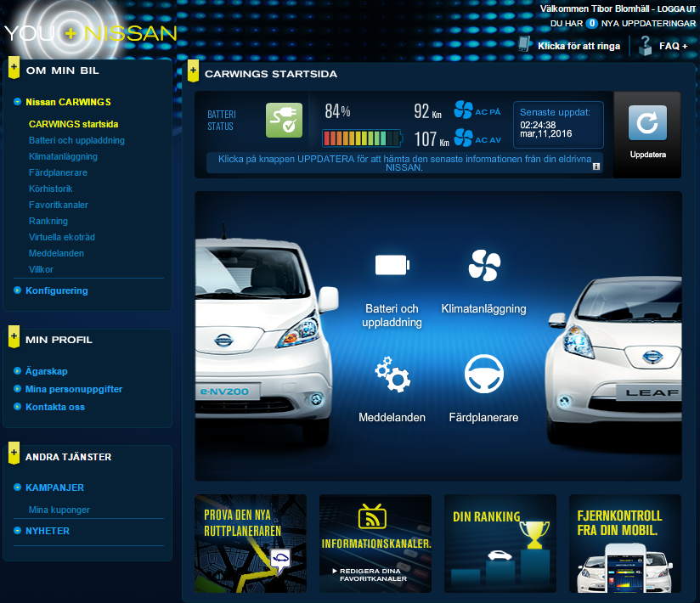
Task: Click the trophy icon in Din Ranking tile
Action: pos(534,535)
